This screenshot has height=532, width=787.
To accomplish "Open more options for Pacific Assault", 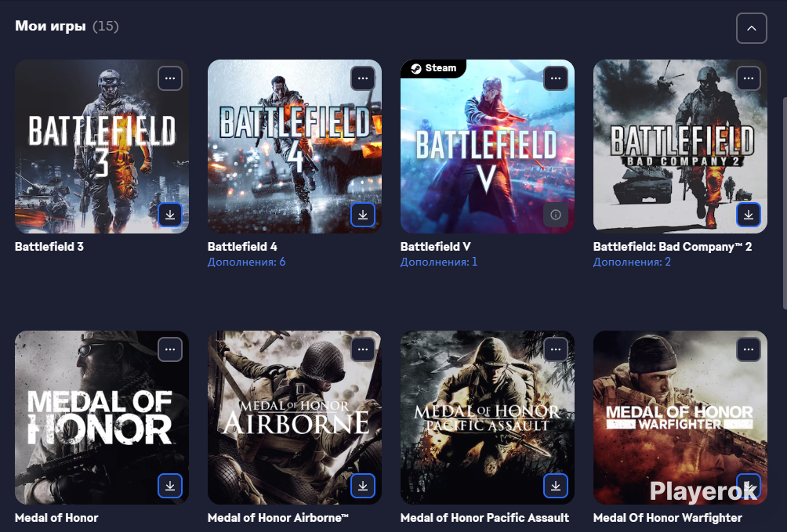I will click(x=556, y=349).
